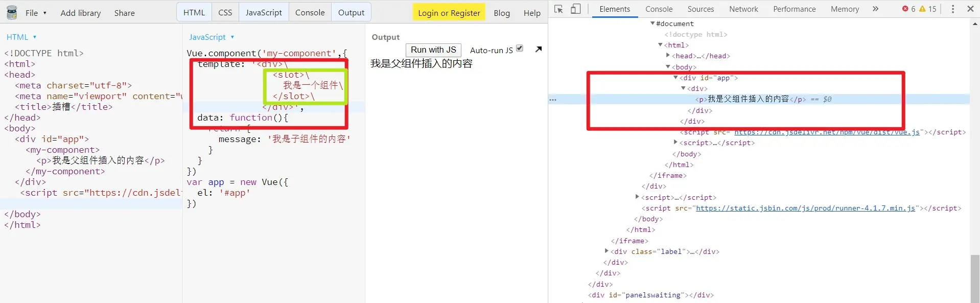
Task: Expand the <script> node below vue.js script
Action: tap(675, 142)
